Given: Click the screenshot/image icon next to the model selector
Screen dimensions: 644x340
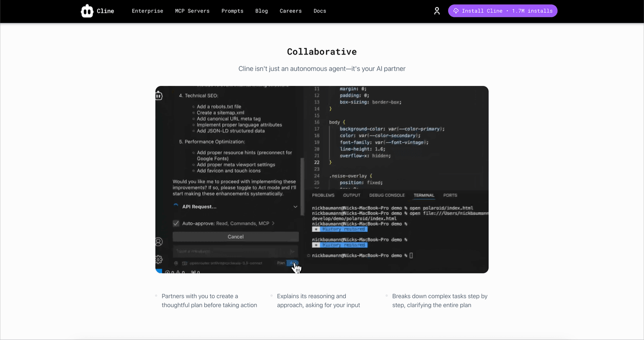Looking at the screenshot, I should [184, 262].
